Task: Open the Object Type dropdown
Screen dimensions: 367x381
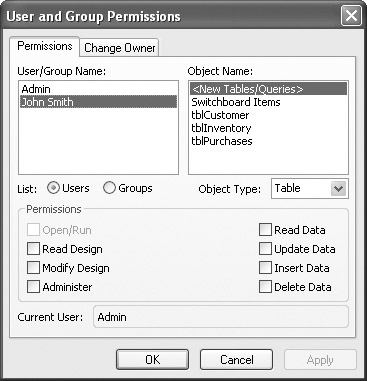Action: (339, 189)
